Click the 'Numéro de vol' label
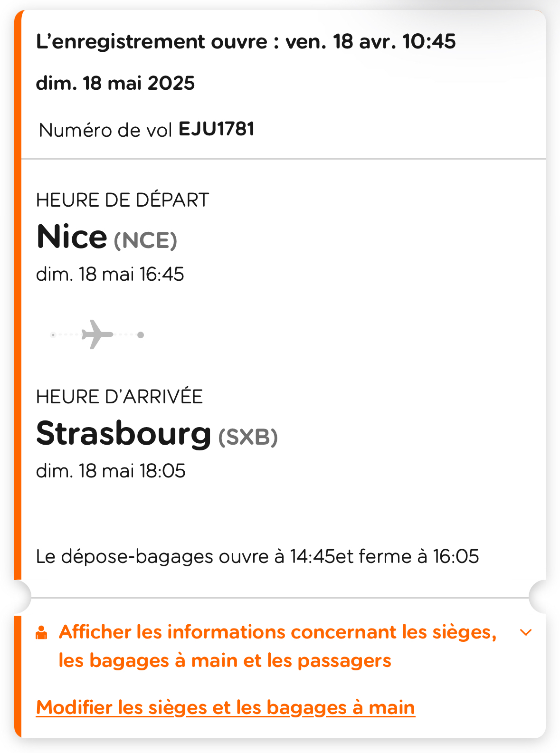The image size is (560, 753). tap(105, 130)
